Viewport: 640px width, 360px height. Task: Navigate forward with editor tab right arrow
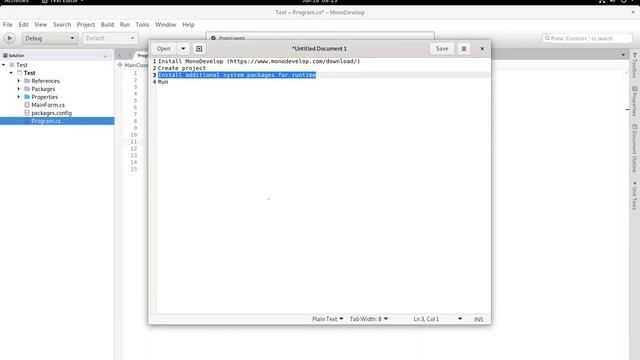pos(130,55)
